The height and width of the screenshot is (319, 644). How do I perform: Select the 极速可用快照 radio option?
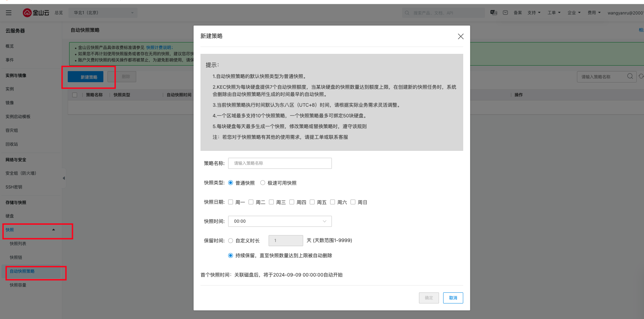tap(263, 183)
